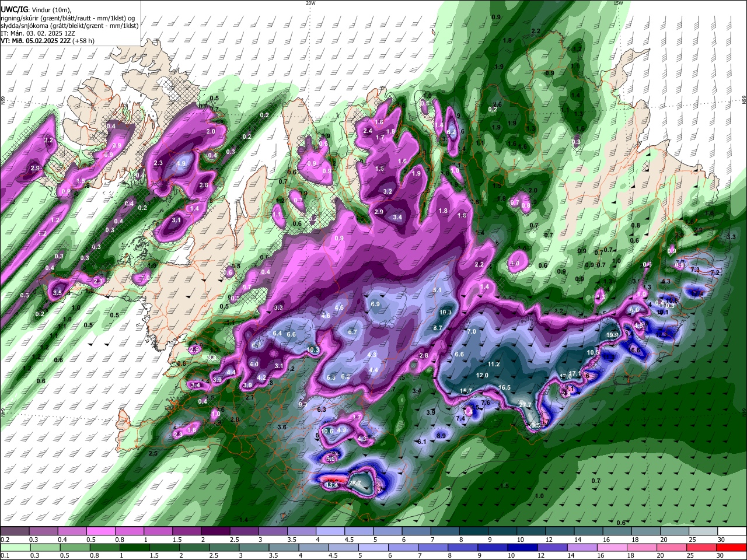747x560 pixels.
Task: Pick the crimson 25 legend swatch
Action: click(x=702, y=547)
